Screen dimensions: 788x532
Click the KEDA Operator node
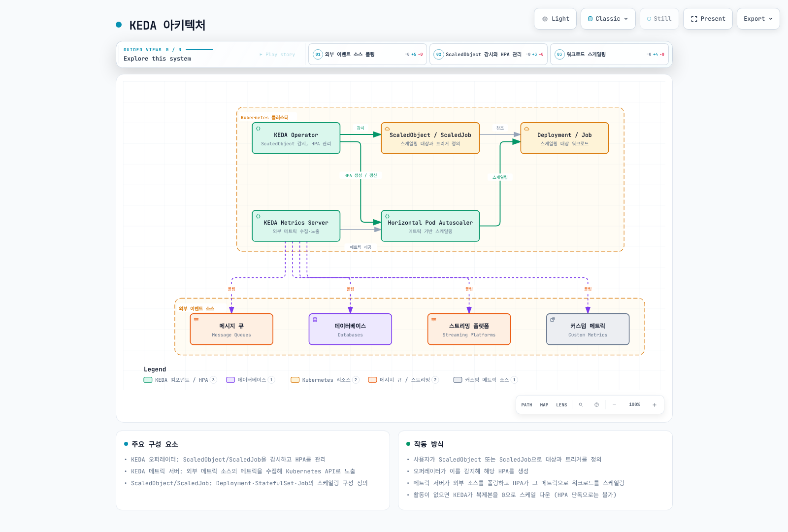(296, 138)
